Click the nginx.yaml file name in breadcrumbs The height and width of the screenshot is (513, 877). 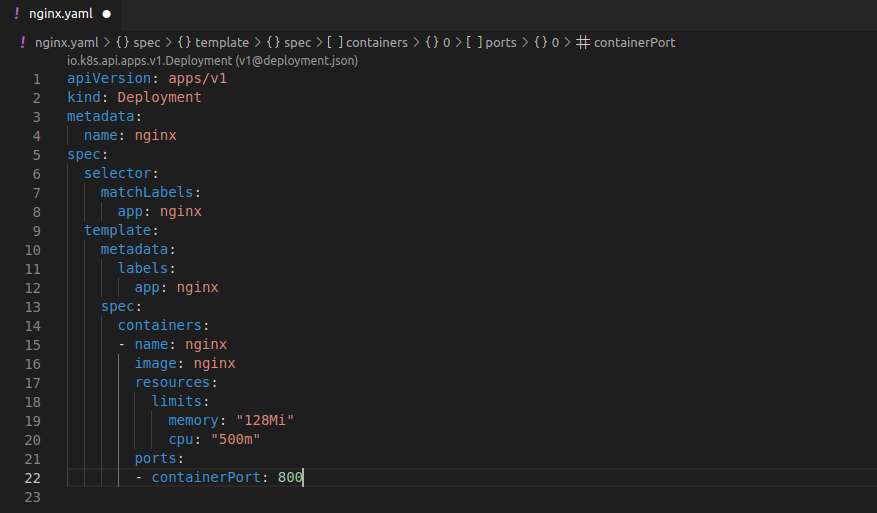67,43
